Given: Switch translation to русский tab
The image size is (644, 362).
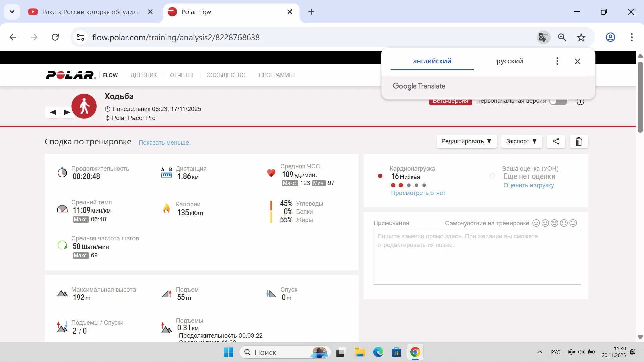Looking at the screenshot, I should [x=509, y=61].
